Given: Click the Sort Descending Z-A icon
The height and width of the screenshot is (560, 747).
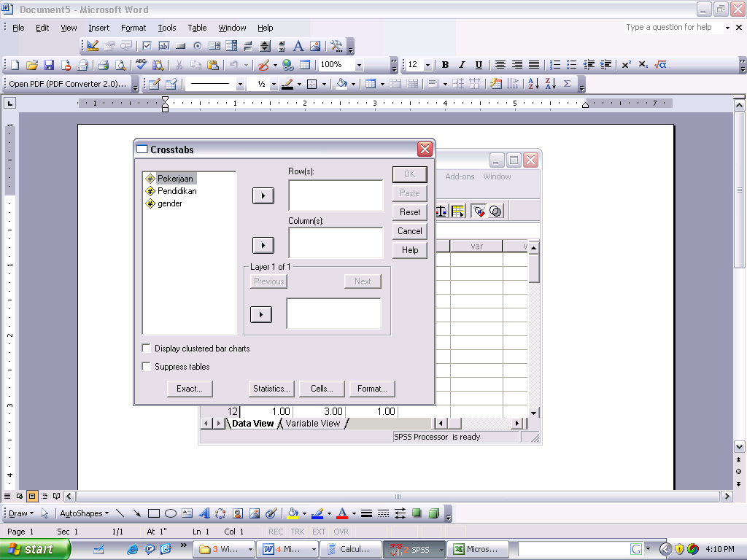Looking at the screenshot, I should (x=550, y=84).
